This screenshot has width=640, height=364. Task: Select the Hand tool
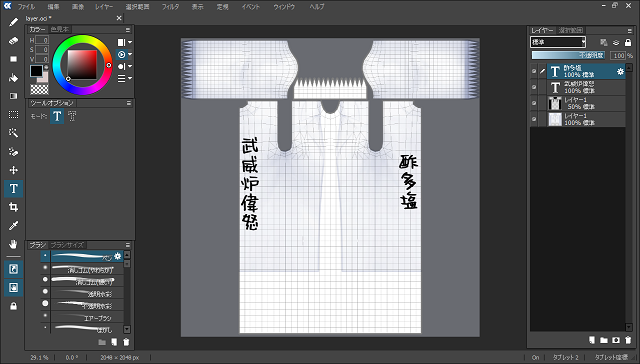13,244
